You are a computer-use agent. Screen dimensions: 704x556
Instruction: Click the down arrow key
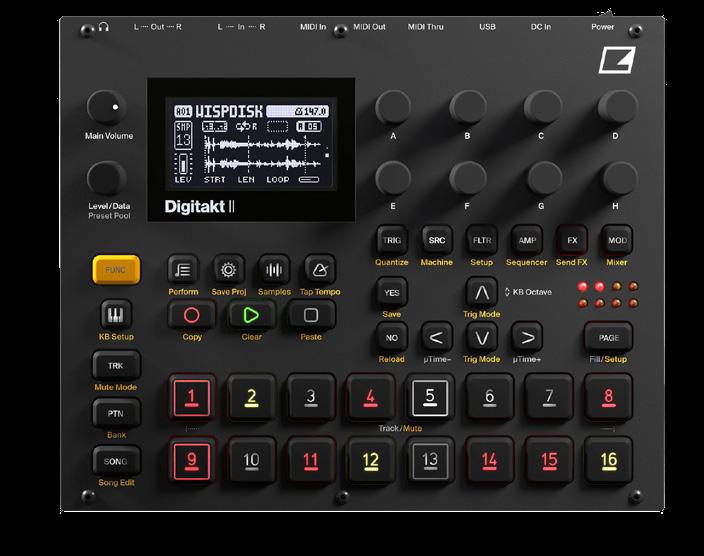coord(482,338)
